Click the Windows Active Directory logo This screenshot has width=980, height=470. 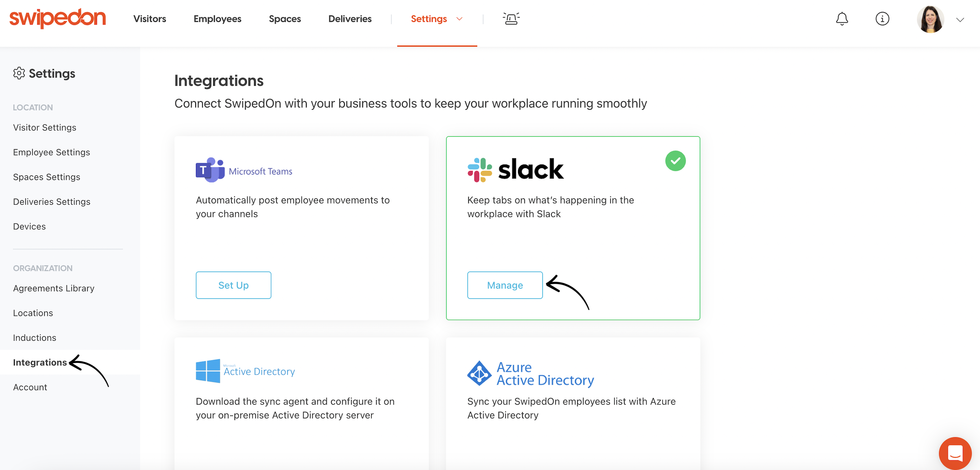tap(245, 371)
